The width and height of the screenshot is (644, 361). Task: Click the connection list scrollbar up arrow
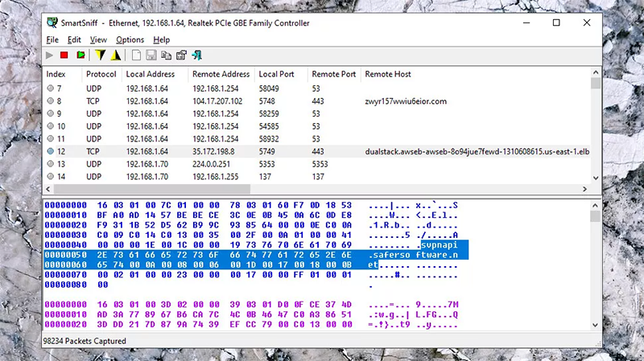click(596, 83)
